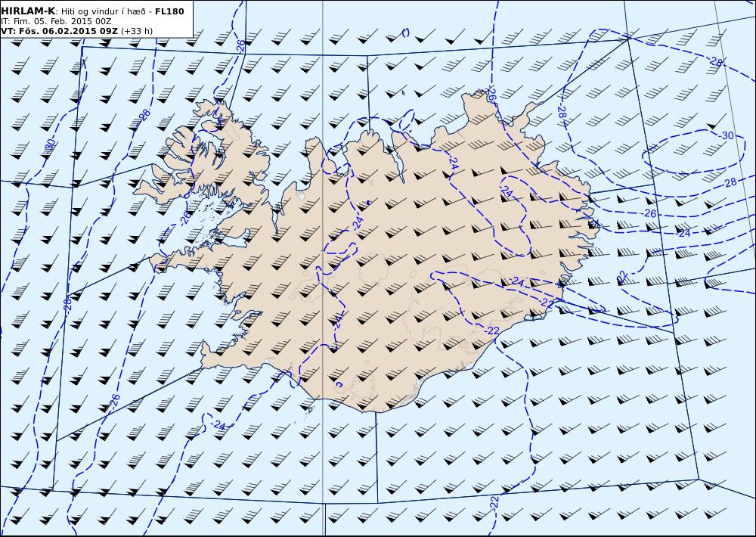Click the 'VT: Fös. 06.02.2015 09Z' valid time
Image resolution: width=756 pixels, height=537 pixels.
tap(59, 31)
